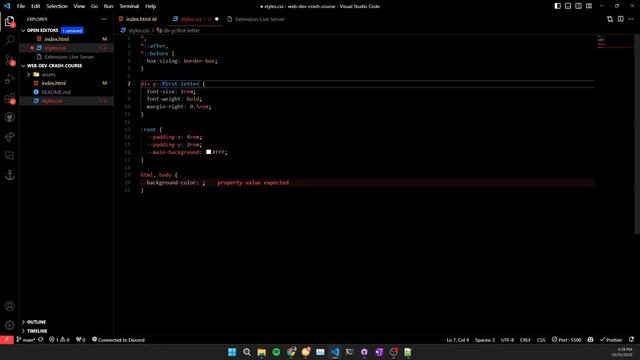The height and width of the screenshot is (360, 640).
Task: Open index.html in the project file tree
Action: 53,83
